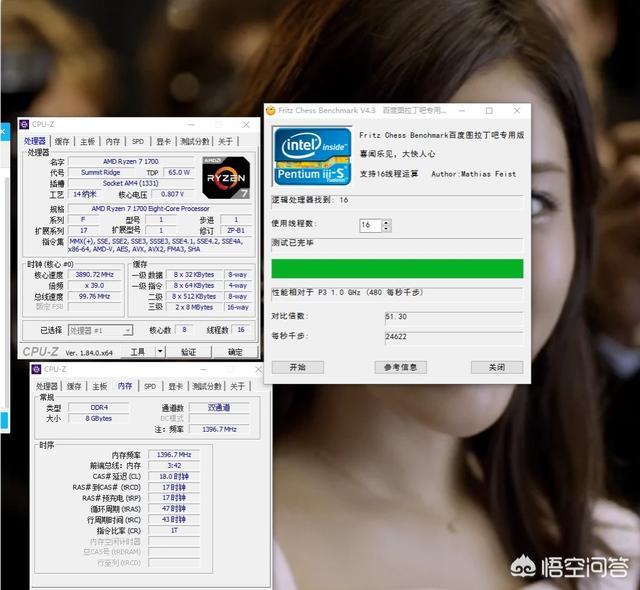Viewport: 640px width, 590px height.
Task: Click the Ryzen 7 logo in CPU-Z
Action: [x=226, y=177]
